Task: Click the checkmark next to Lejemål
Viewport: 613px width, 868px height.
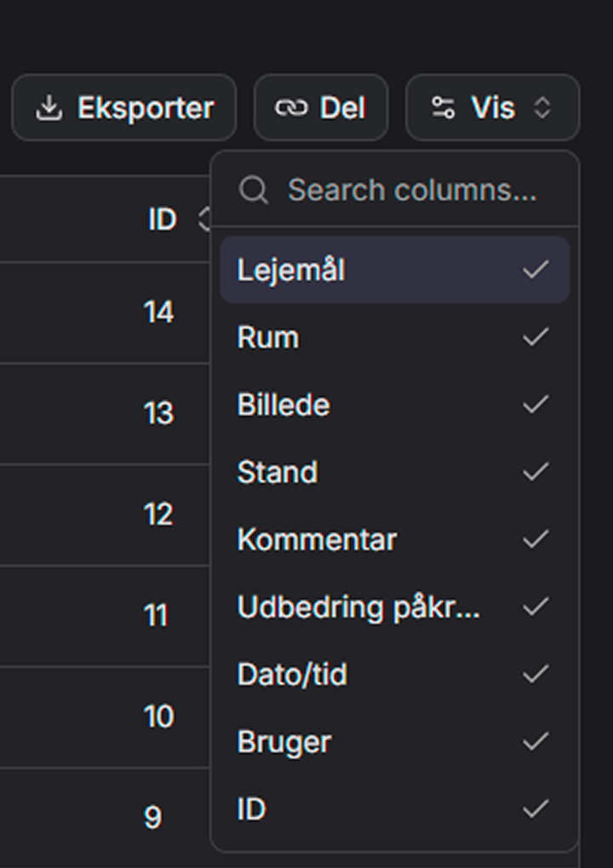Action: [x=536, y=271]
